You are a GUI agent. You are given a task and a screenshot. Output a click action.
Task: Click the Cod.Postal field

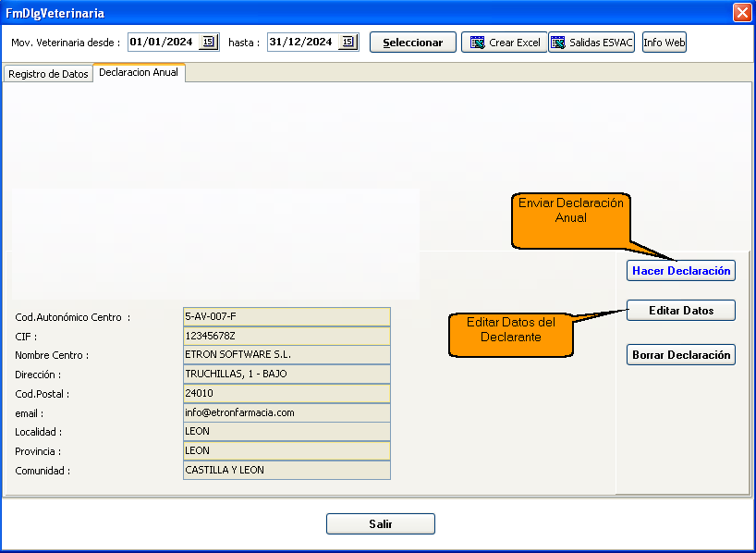pos(287,393)
